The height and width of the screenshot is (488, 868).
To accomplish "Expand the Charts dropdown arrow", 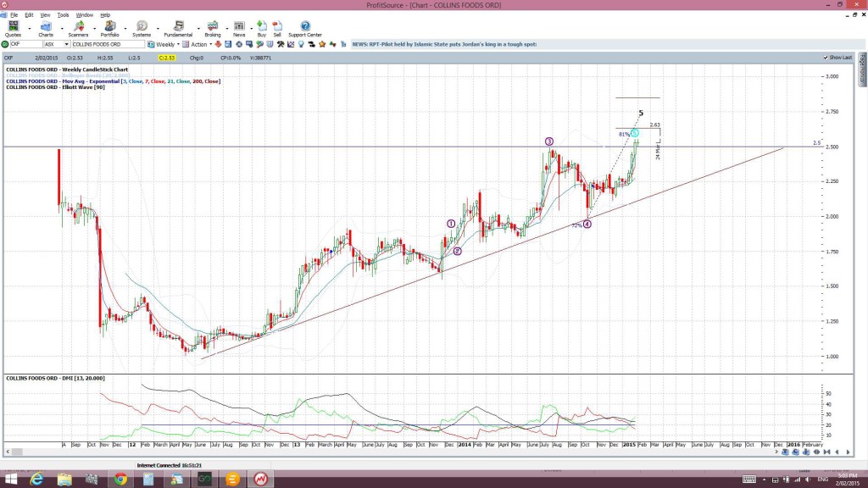I will click(61, 28).
